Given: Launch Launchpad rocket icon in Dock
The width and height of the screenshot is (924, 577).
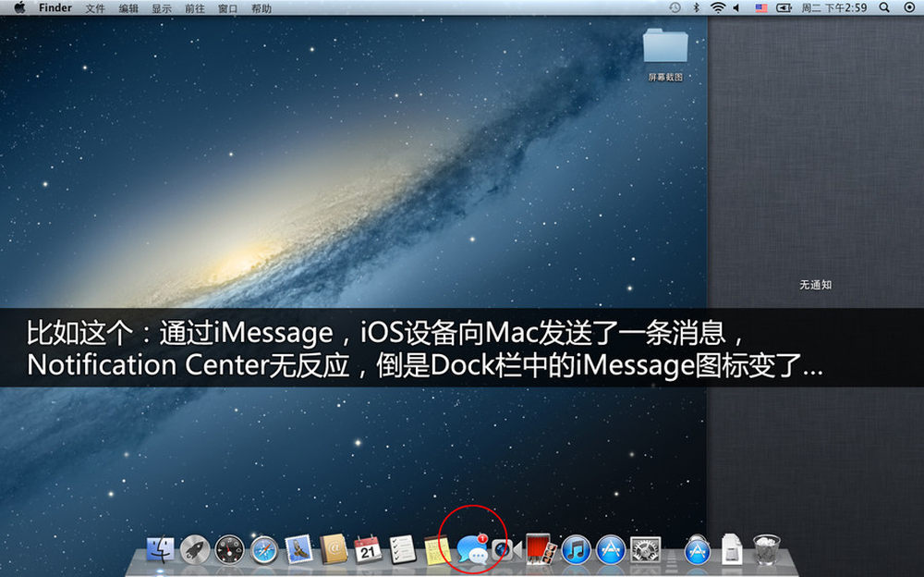Looking at the screenshot, I should pos(194,550).
